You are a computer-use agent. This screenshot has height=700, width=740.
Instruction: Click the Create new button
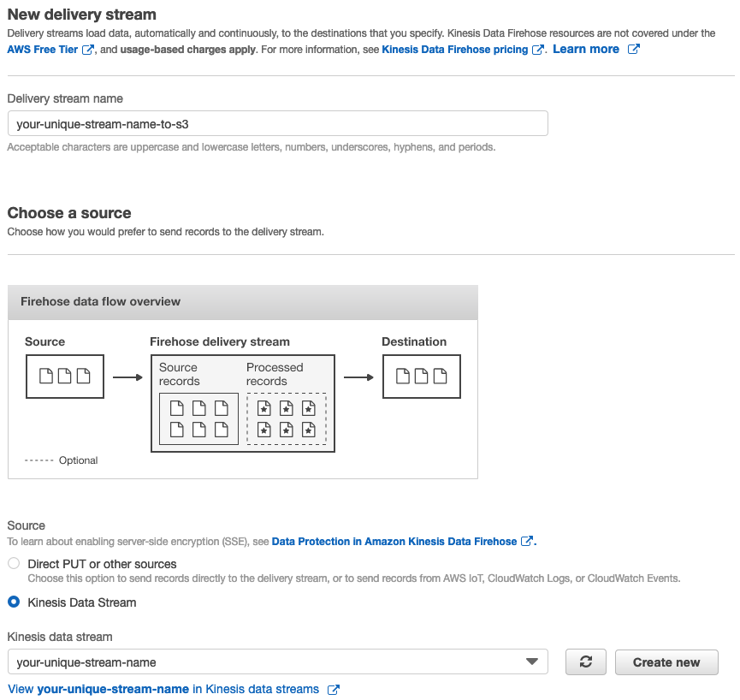pos(666,661)
